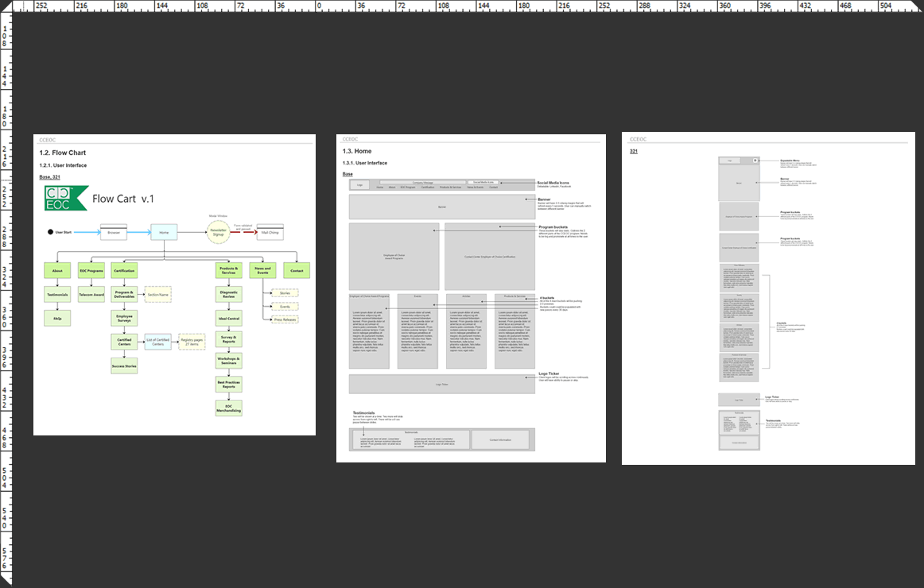Click the About box in flowchart
Image resolution: width=924 pixels, height=588 pixels.
click(x=56, y=271)
